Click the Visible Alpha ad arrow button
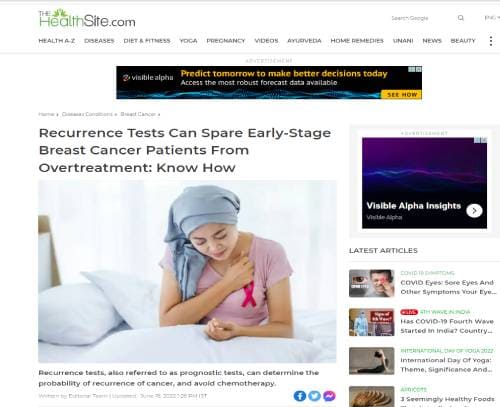Image resolution: width=500 pixels, height=407 pixels. (474, 211)
